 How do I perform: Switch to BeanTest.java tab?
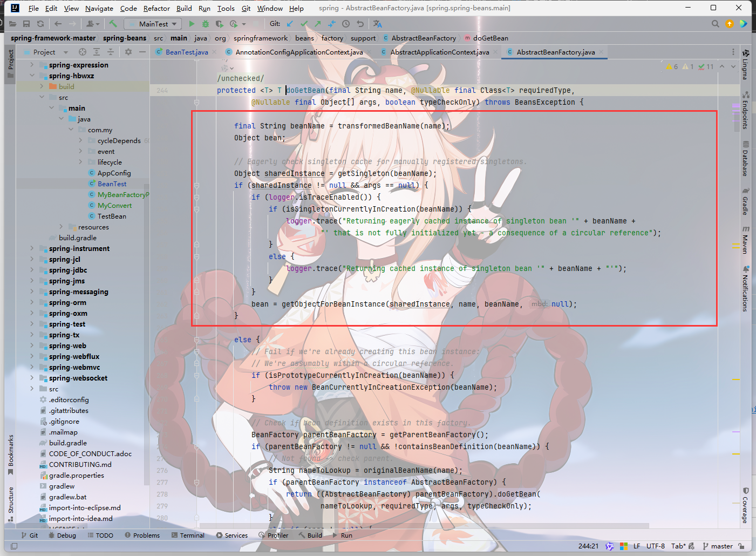click(186, 52)
